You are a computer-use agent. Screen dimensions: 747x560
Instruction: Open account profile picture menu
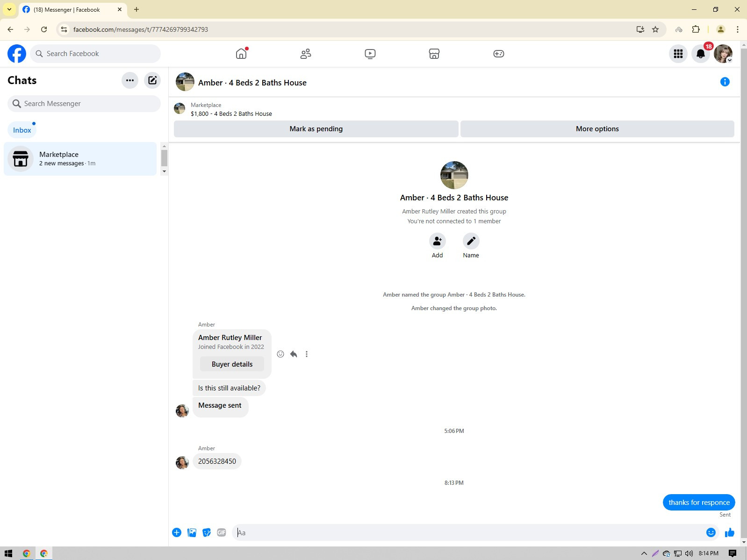723,54
